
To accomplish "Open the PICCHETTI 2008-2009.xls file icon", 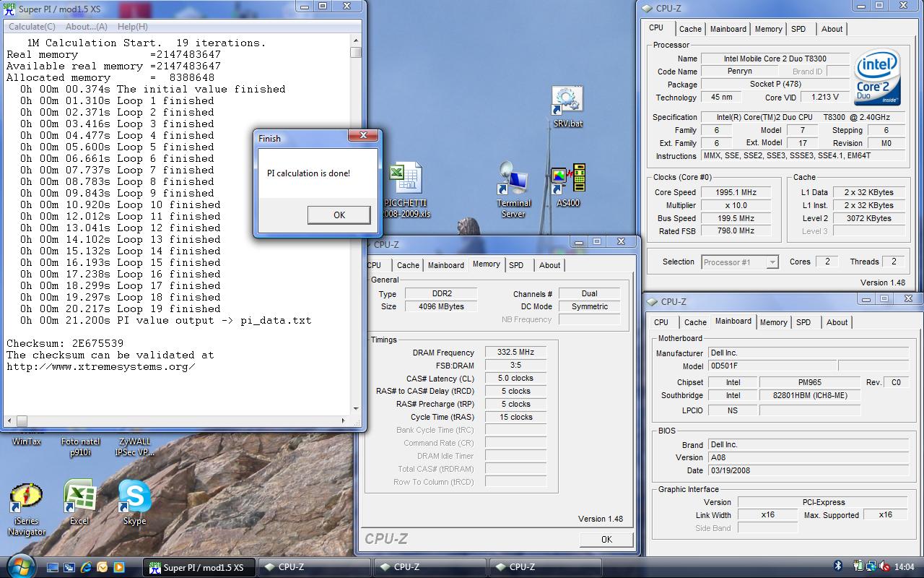I will pyautogui.click(x=406, y=191).
